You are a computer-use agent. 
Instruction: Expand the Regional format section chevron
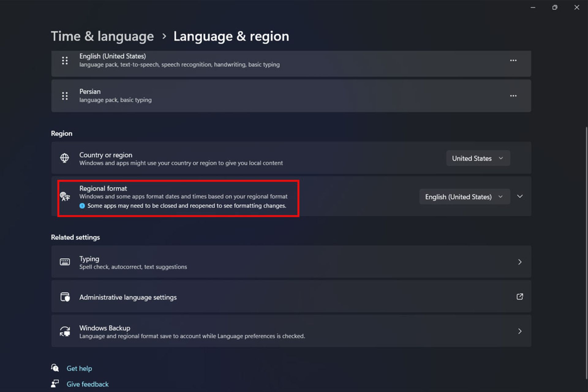coord(520,196)
